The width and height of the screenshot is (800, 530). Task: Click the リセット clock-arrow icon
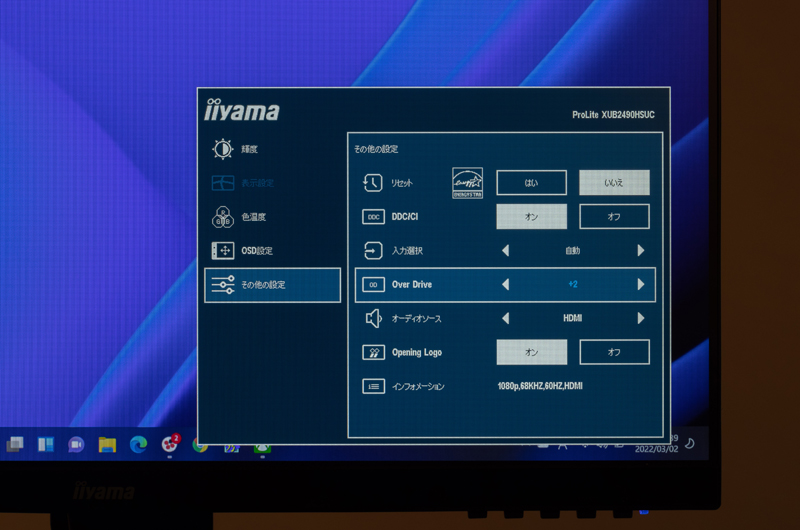pyautogui.click(x=372, y=183)
